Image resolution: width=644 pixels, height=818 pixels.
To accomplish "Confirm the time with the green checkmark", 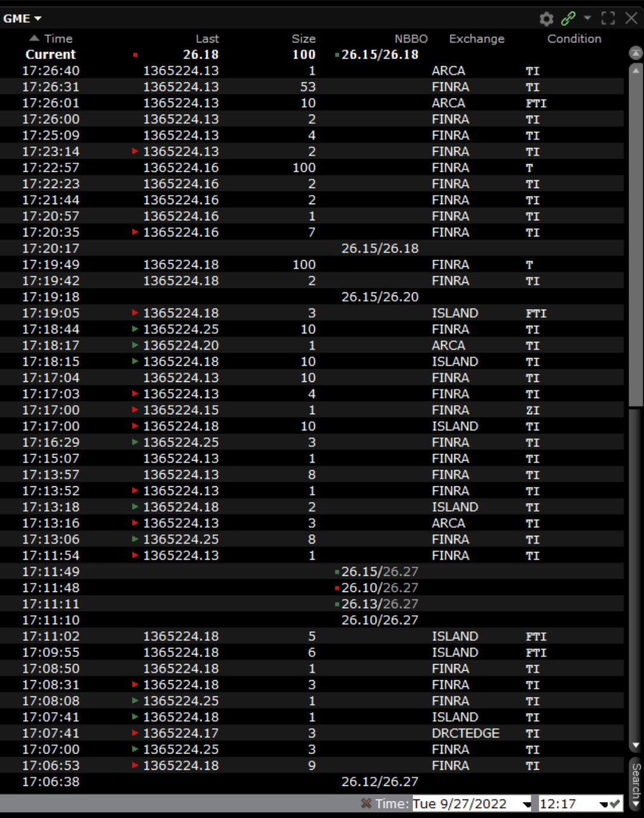I will 615,804.
